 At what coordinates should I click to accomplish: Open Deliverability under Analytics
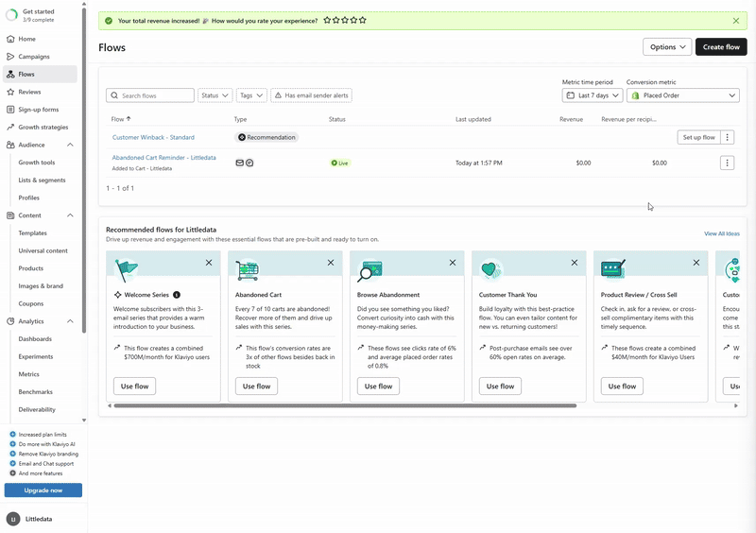pyautogui.click(x=37, y=409)
